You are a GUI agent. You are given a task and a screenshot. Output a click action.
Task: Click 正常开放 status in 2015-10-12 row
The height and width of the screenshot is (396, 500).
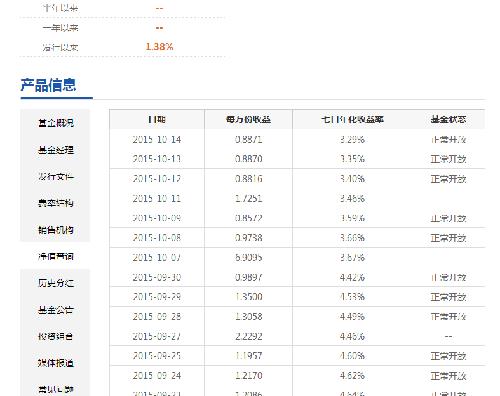[x=448, y=179]
